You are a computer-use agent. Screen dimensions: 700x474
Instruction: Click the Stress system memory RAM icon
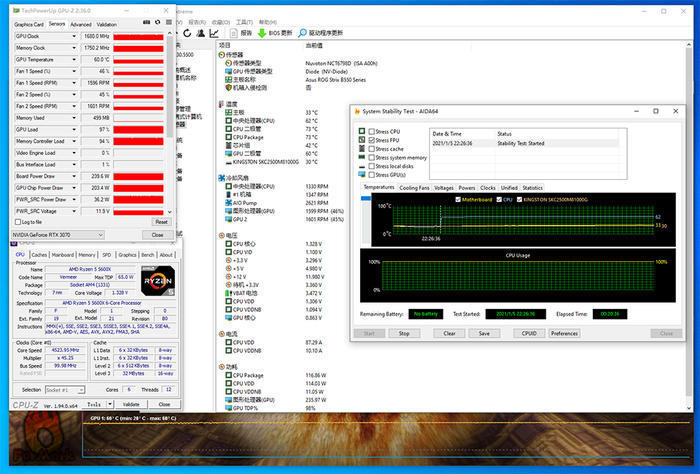point(362,157)
